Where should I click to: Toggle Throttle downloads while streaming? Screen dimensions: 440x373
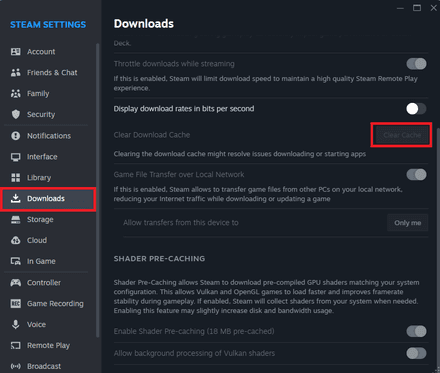point(416,64)
